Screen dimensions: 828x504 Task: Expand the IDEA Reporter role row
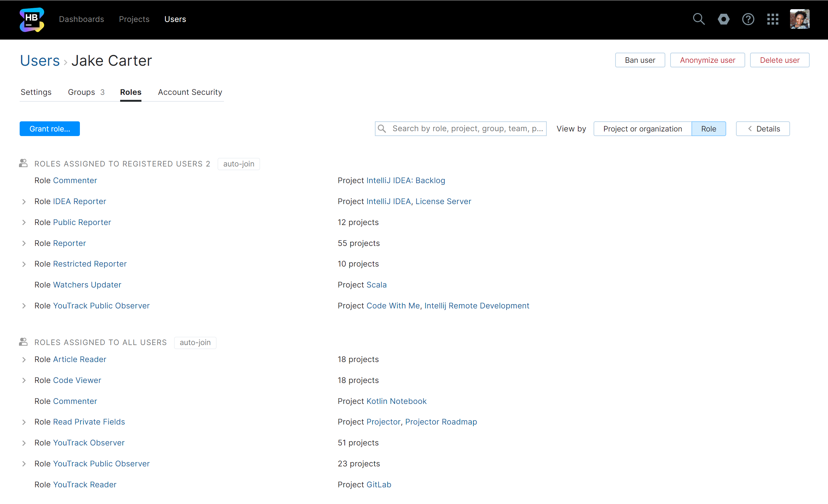[x=24, y=201]
